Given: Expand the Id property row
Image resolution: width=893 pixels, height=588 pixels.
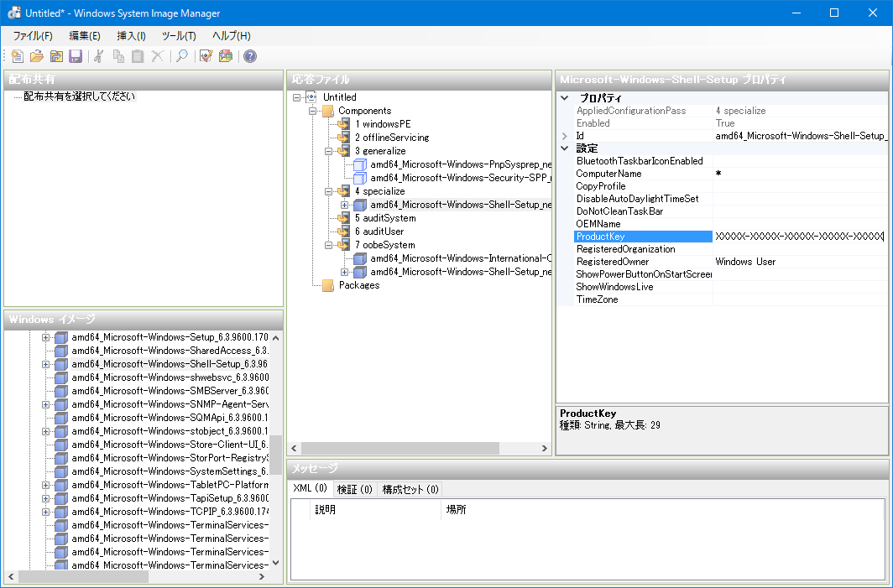Looking at the screenshot, I should (x=565, y=136).
